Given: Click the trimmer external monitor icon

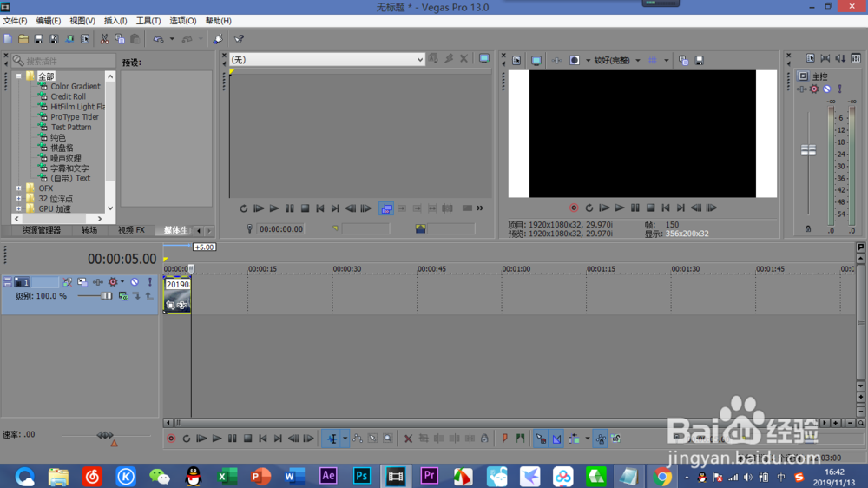Looking at the screenshot, I should (484, 59).
